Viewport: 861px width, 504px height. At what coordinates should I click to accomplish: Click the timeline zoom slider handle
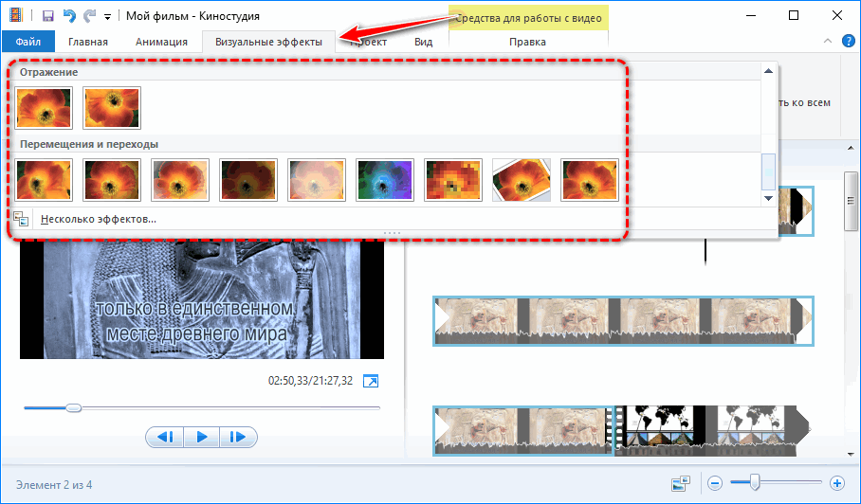[755, 482]
